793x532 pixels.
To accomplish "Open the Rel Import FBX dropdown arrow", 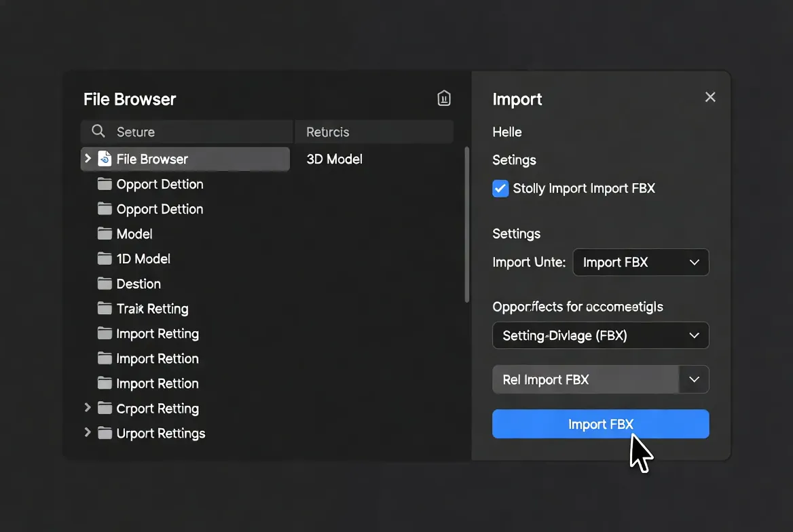I will [x=694, y=379].
